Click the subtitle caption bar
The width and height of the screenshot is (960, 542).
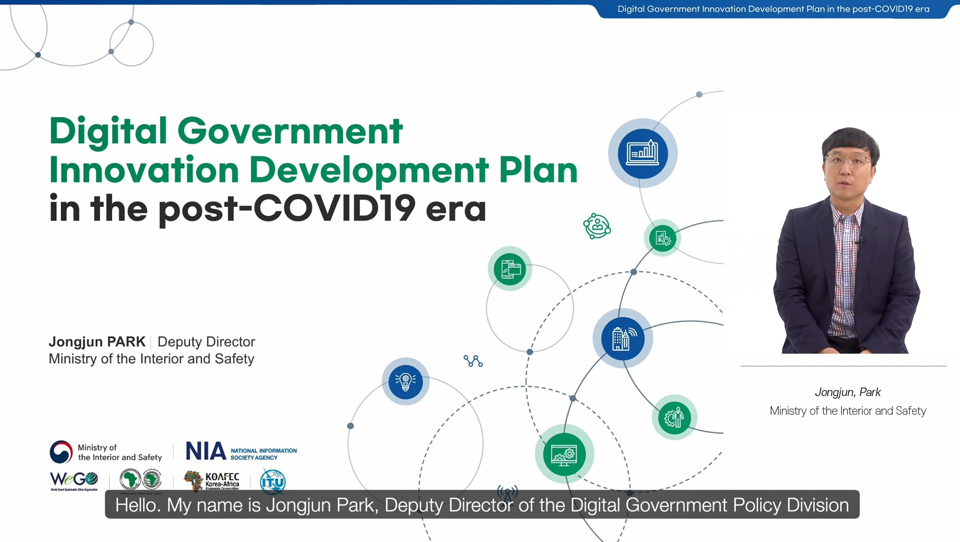click(x=481, y=505)
